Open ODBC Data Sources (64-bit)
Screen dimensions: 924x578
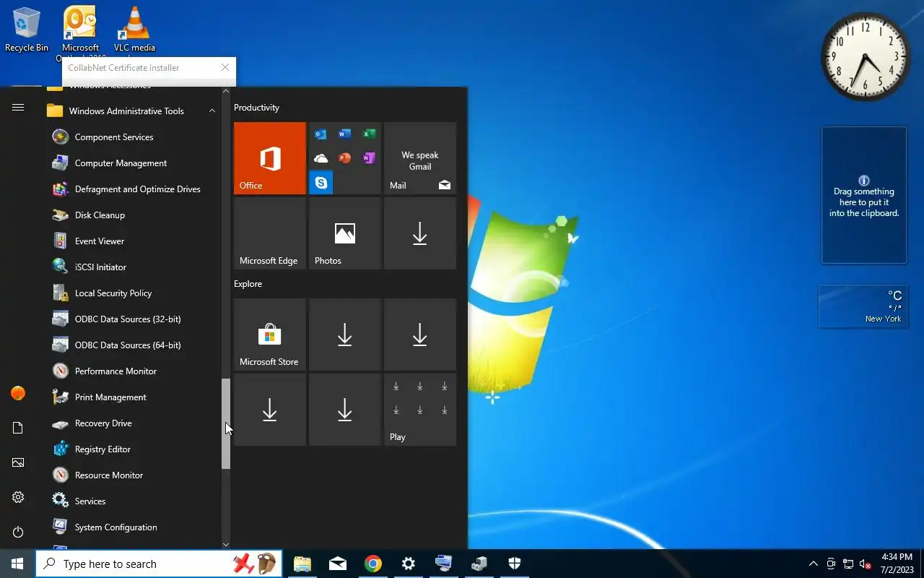[134, 345]
